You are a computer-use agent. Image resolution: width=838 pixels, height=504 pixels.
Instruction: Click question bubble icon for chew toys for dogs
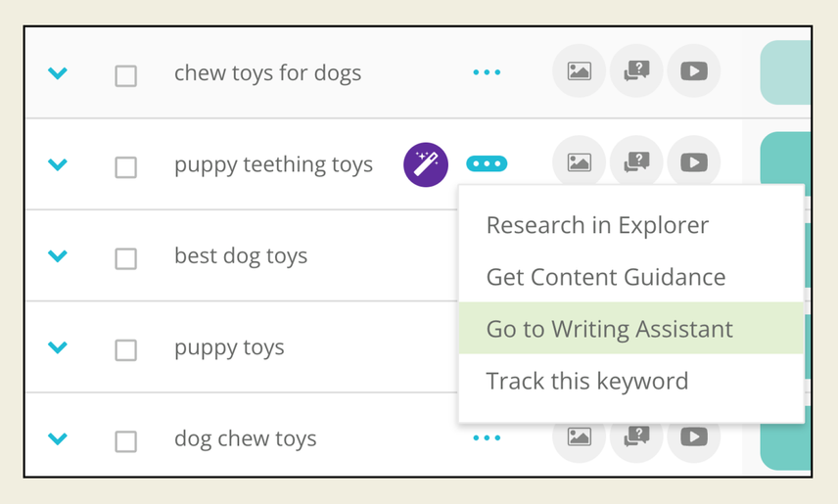[x=637, y=71]
